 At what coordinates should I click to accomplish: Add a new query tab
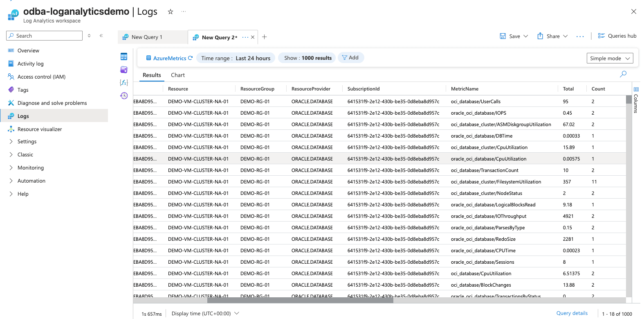click(265, 37)
